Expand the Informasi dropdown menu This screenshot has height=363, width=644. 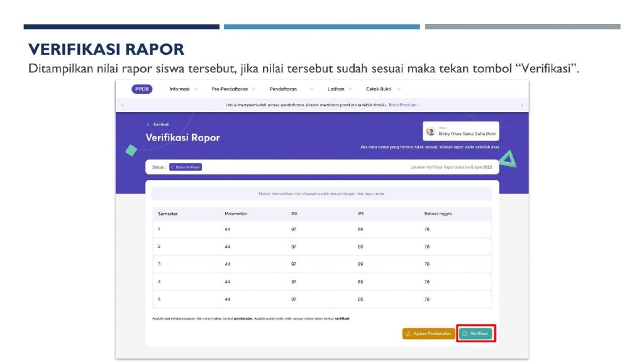(184, 89)
